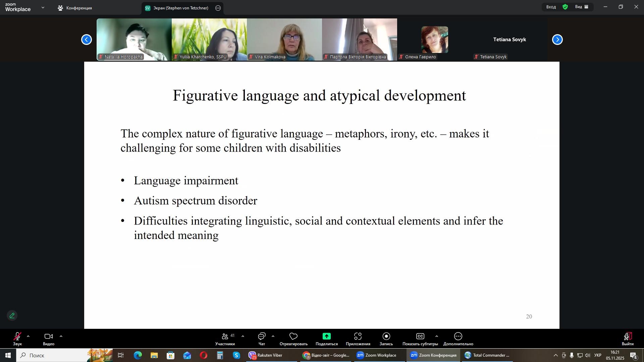Click the green Share screen button
Viewport: 644px width, 362px height.
pos(326,337)
